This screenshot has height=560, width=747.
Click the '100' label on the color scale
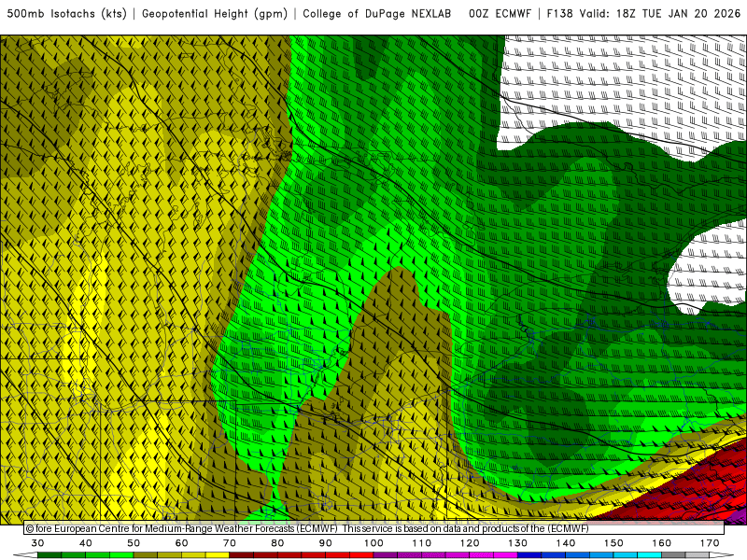tap(374, 543)
